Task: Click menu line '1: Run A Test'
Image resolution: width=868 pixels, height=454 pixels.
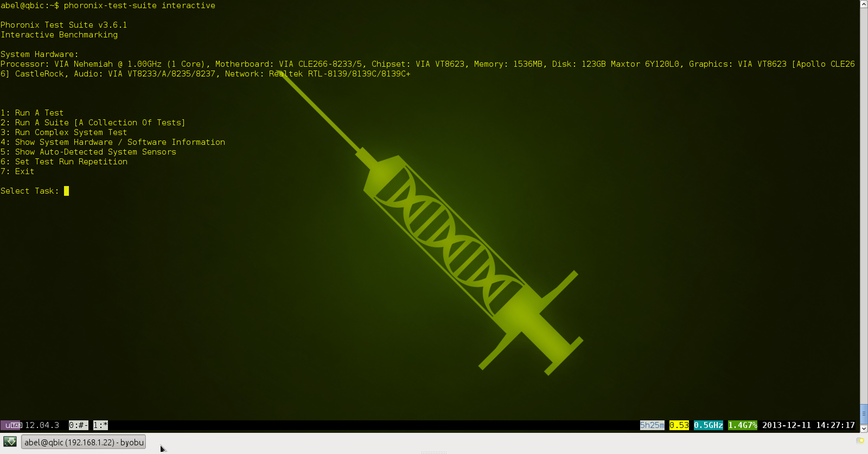Action: click(32, 113)
